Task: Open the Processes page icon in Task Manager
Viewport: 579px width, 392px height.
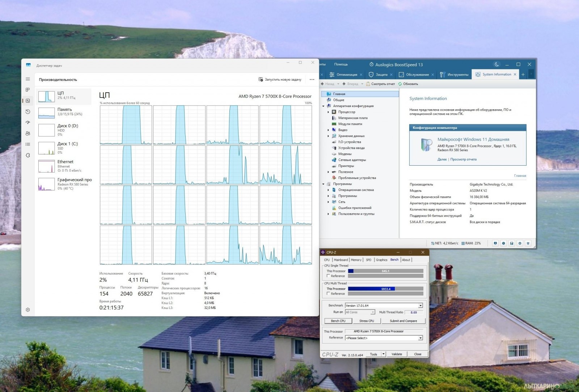Action: [x=28, y=90]
